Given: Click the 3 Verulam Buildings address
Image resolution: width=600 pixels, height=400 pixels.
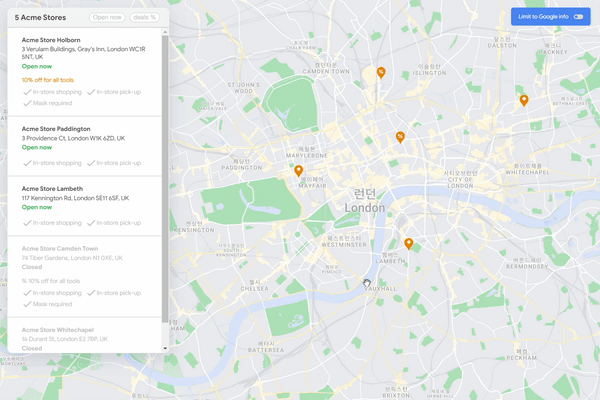Looking at the screenshot, I should point(83,53).
